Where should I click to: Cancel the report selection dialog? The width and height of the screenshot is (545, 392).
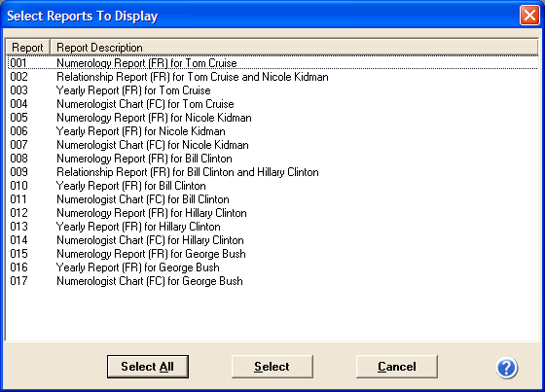[x=397, y=367]
